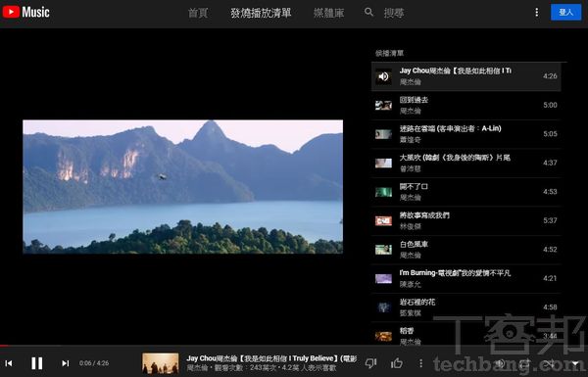Play 回到過去 from the queue
The width and height of the screenshot is (588, 377).
point(414,100)
